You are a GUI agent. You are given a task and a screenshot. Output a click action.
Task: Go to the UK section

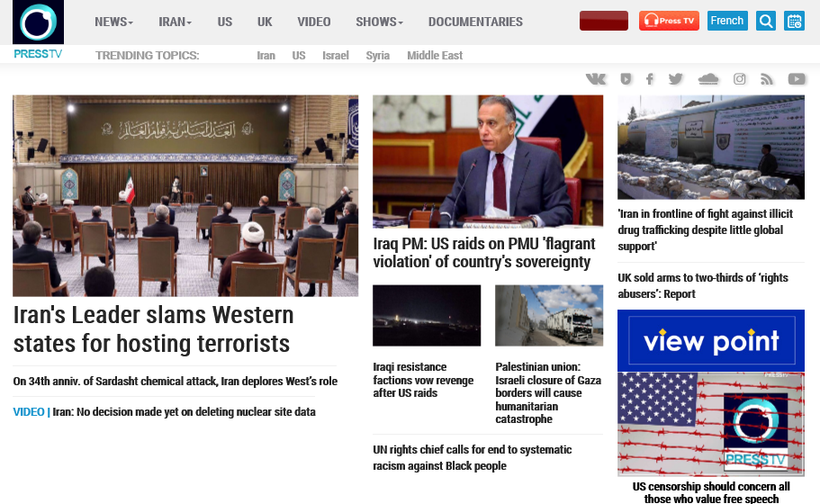[265, 22]
